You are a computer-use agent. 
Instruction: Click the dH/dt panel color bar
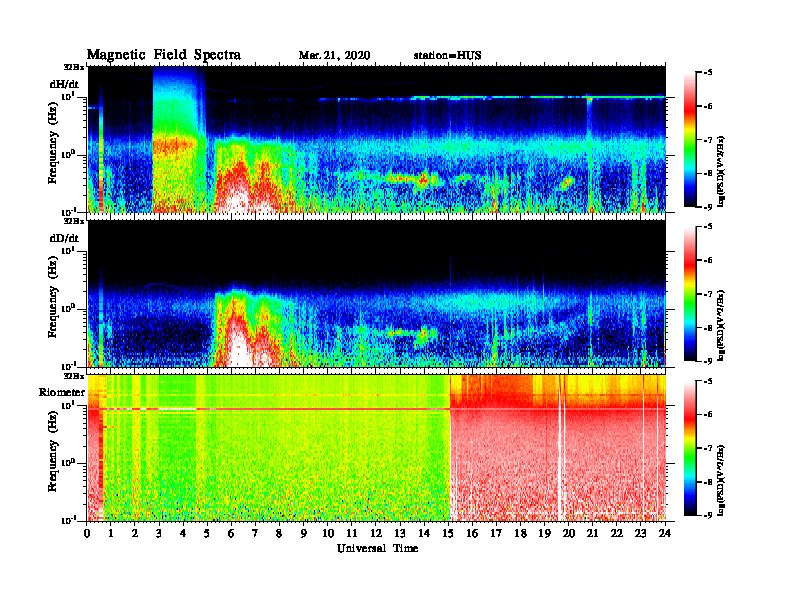point(690,139)
